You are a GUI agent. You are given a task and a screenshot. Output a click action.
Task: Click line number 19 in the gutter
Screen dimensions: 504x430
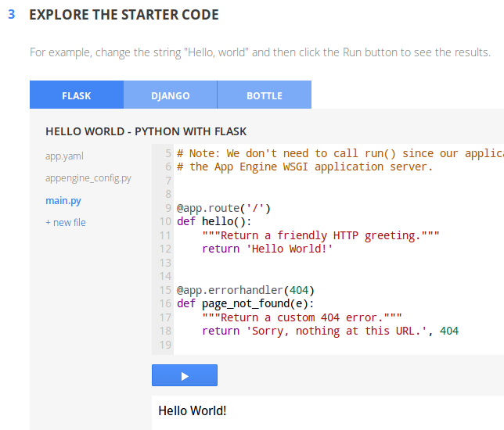(166, 345)
